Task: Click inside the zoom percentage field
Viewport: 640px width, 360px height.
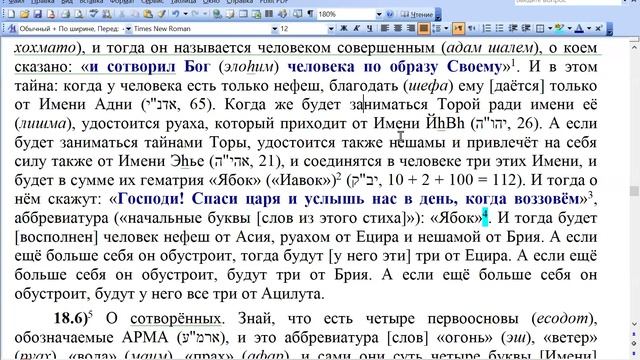Action: point(346,14)
